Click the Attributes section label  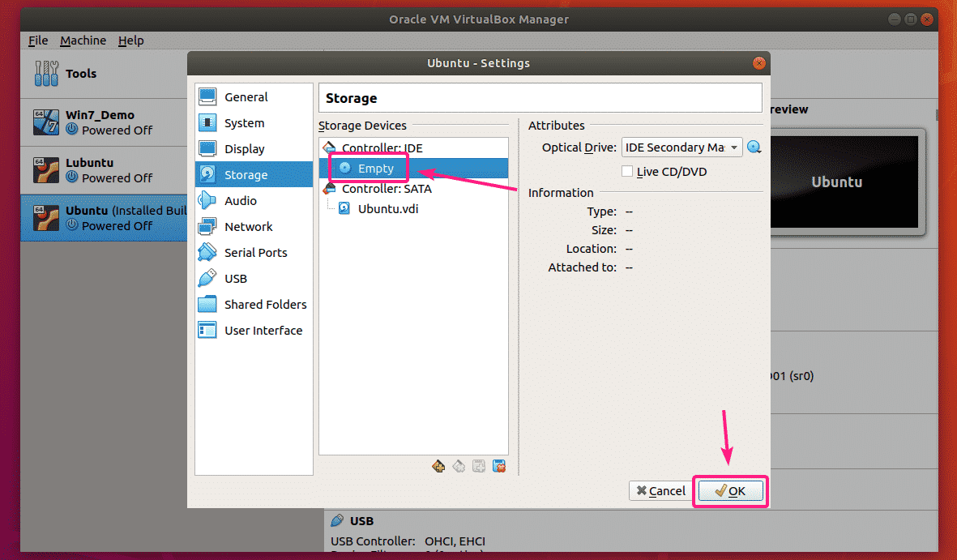[x=557, y=125]
